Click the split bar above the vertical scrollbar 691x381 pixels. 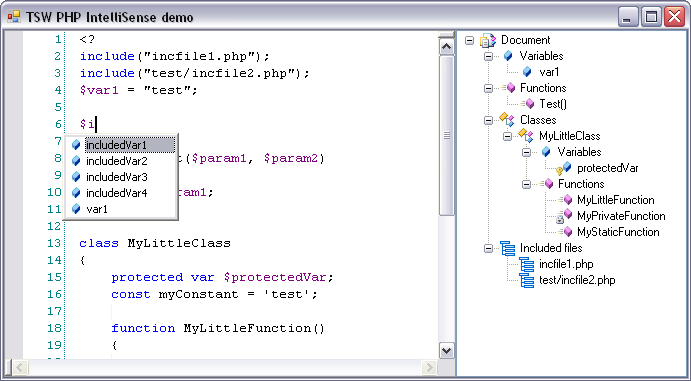coord(447,35)
